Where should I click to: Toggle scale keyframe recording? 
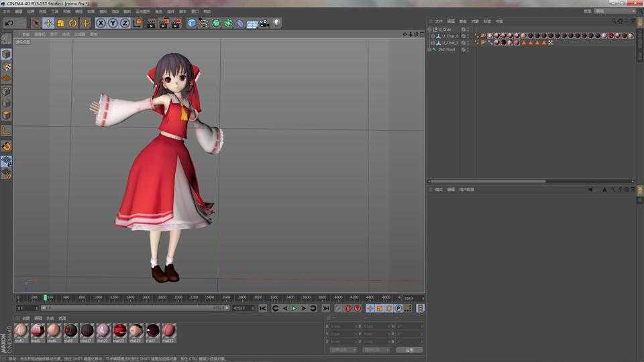coord(380,308)
